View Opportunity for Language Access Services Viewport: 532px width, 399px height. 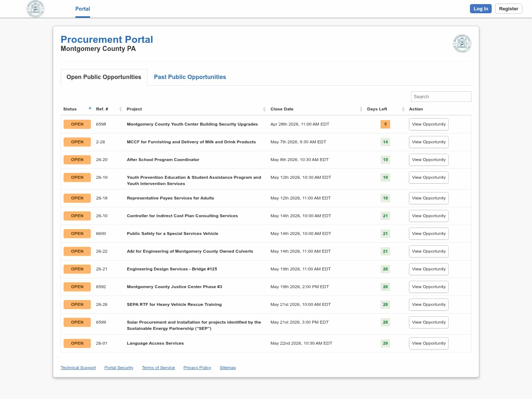[x=429, y=344]
